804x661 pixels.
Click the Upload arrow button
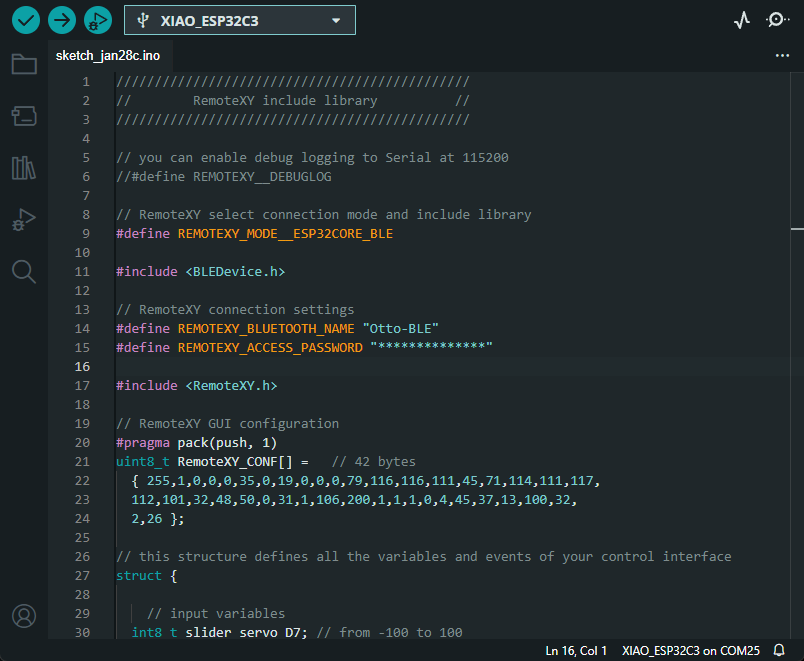point(62,20)
